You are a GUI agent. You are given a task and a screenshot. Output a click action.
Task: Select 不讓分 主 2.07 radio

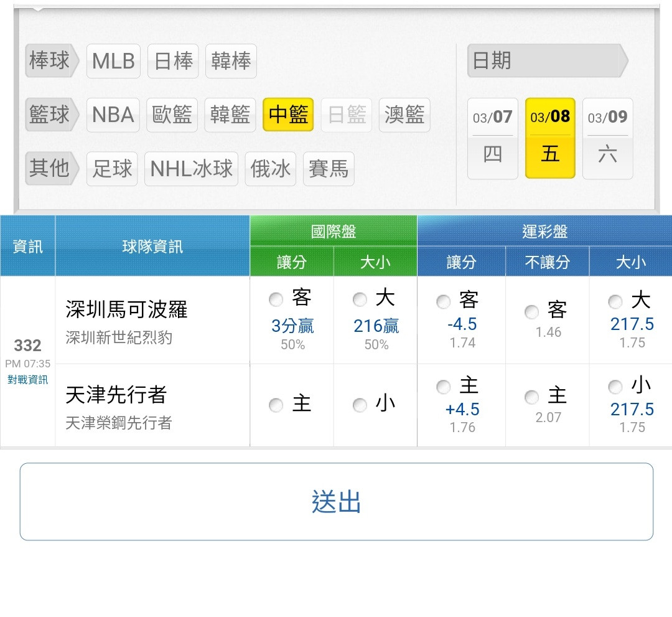[531, 397]
